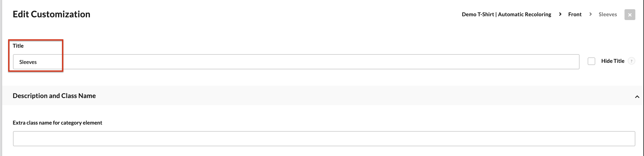Navigate to Front in the breadcrumb
Image resolution: width=644 pixels, height=156 pixels.
pyautogui.click(x=575, y=14)
